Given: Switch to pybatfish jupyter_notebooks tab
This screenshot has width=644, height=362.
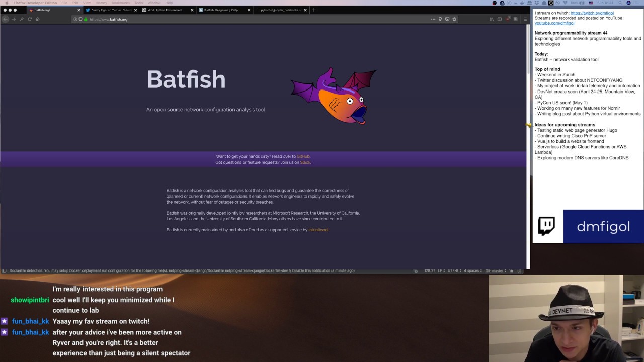Looking at the screenshot, I should pyautogui.click(x=281, y=10).
